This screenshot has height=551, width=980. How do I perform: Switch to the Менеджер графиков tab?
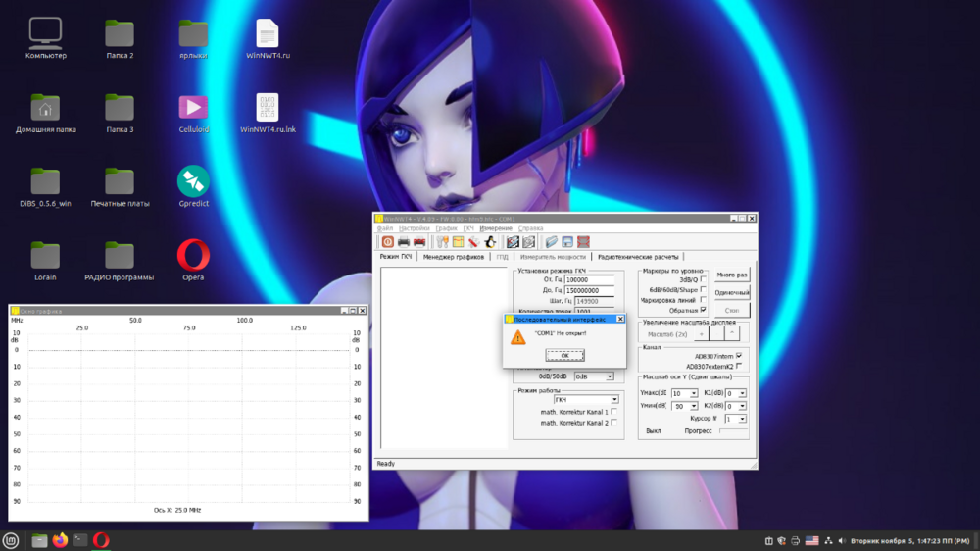[x=453, y=257]
